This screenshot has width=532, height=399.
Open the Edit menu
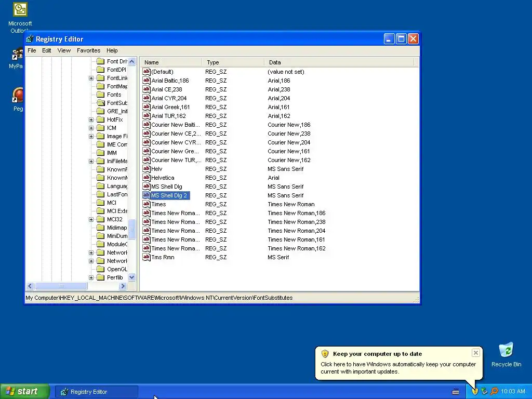[46, 50]
